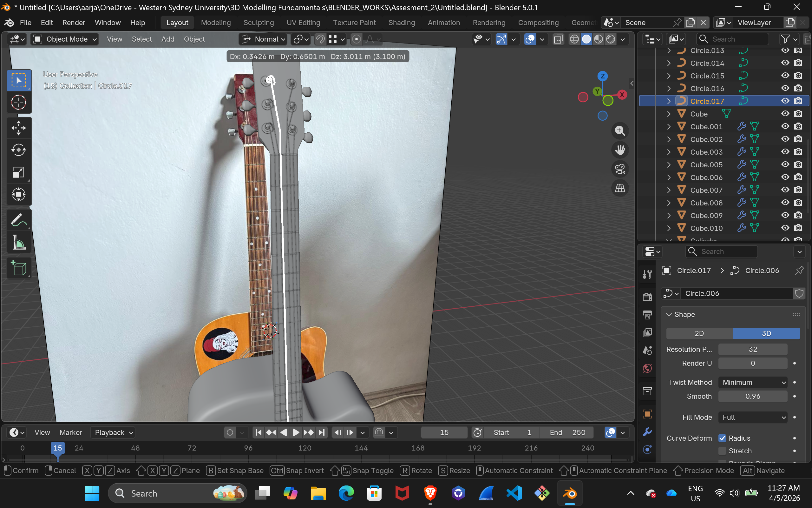Image resolution: width=812 pixels, height=508 pixels.
Task: Enable the Stretch checkbox
Action: (x=722, y=451)
